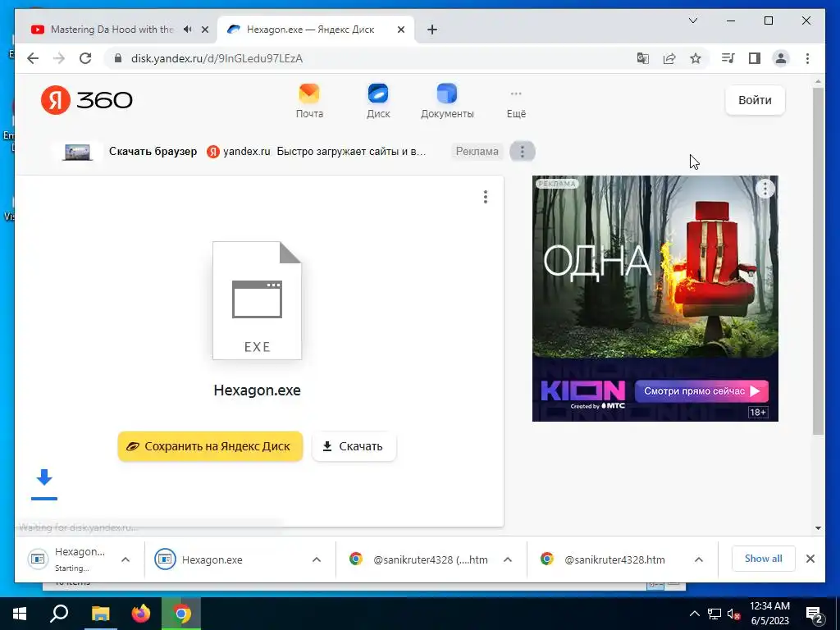Open the KION ad three-dot options
The height and width of the screenshot is (630, 840).
[x=765, y=188]
